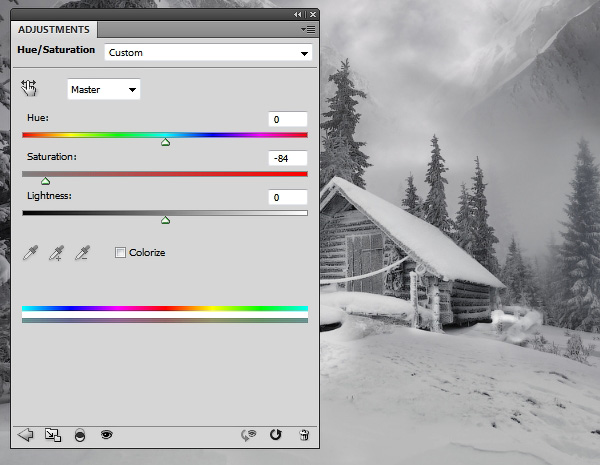Delete this adjustment layer trash icon
The height and width of the screenshot is (465, 600).
pyautogui.click(x=304, y=435)
